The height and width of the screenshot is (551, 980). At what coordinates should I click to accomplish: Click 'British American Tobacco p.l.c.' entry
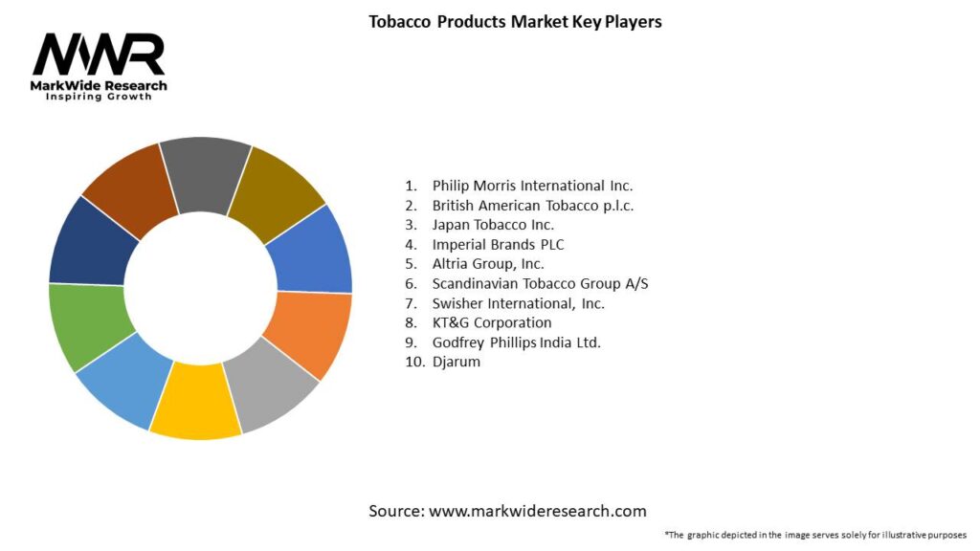(x=532, y=206)
